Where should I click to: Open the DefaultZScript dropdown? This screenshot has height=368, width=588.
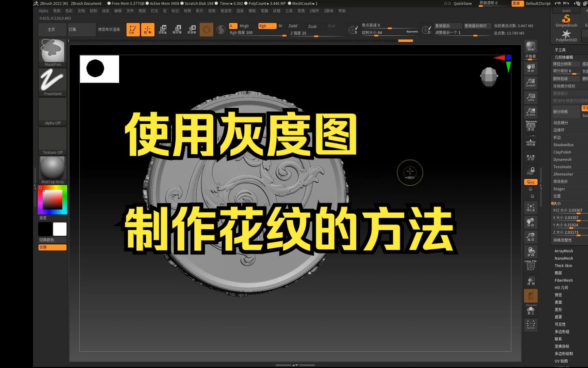[x=538, y=3]
